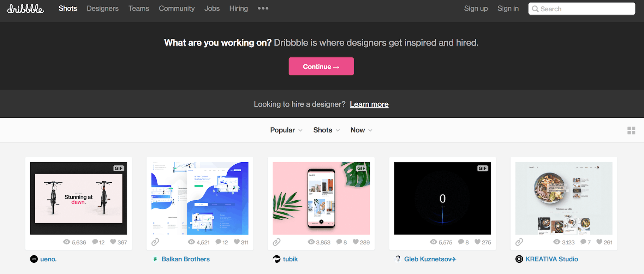Open the black counter animation shot thumbnail

(442, 198)
